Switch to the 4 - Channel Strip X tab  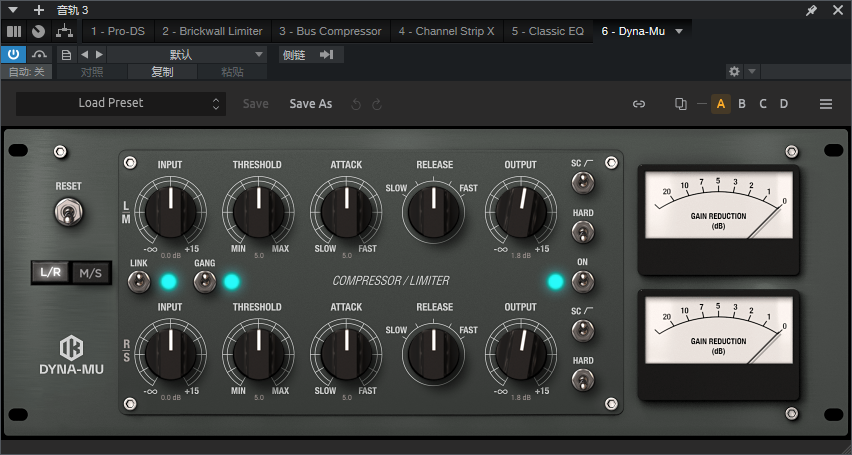click(447, 32)
